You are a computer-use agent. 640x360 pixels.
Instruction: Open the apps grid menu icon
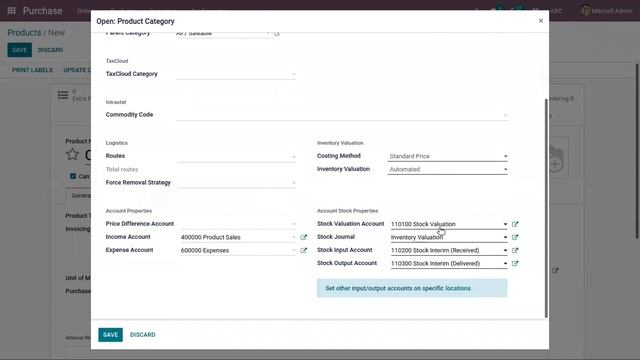pos(11,11)
